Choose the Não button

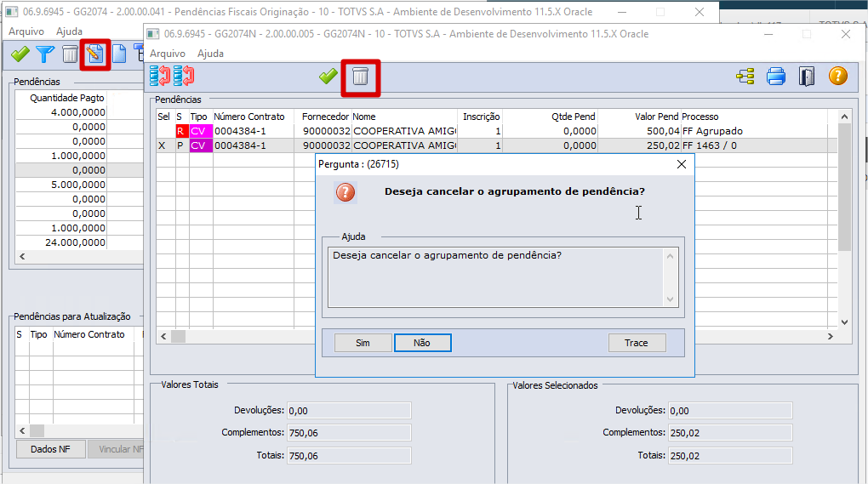[x=422, y=343]
